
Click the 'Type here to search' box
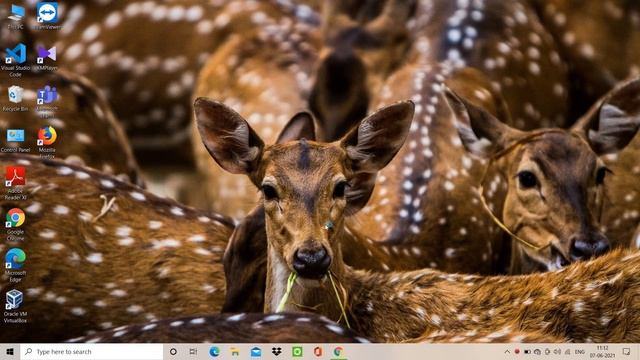[x=92, y=352]
